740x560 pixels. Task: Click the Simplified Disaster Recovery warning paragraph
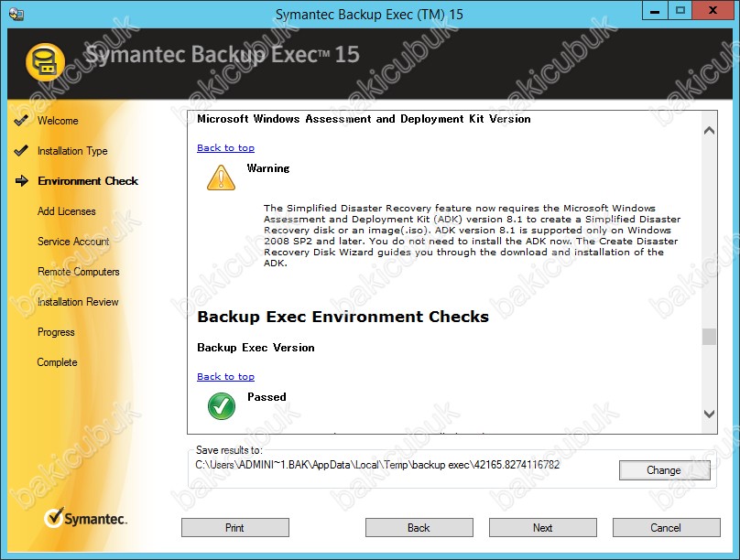click(472, 235)
